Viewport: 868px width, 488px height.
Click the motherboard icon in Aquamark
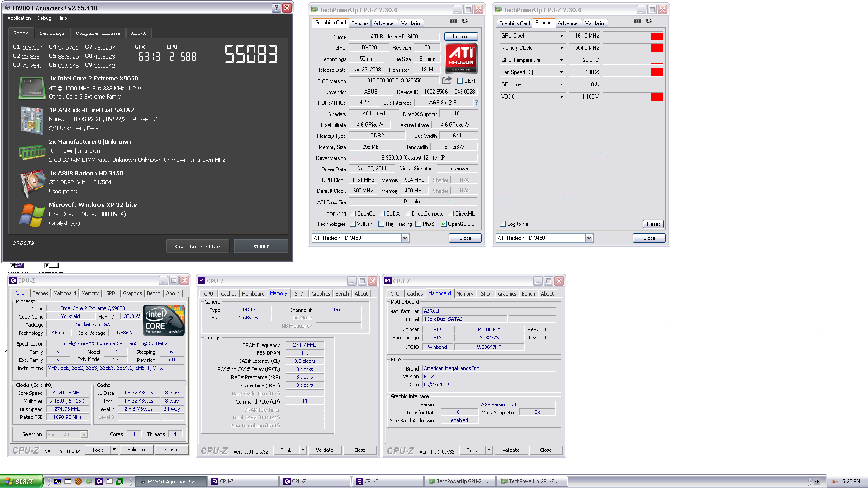32,120
